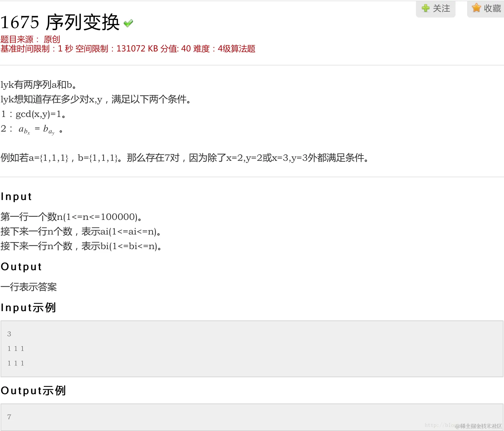Click the green checkmark beside the title
Viewport: 504px width, 431px height.
pyautogui.click(x=128, y=23)
